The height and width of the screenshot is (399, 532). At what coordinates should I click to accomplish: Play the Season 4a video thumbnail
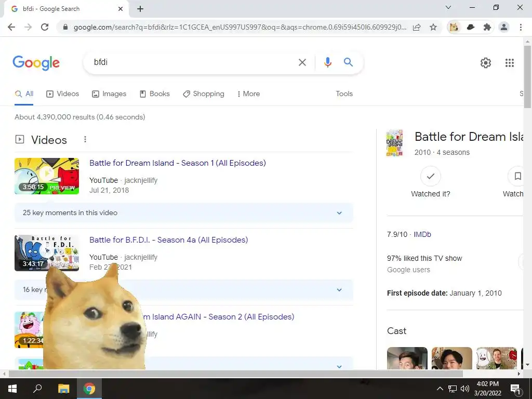pos(47,253)
